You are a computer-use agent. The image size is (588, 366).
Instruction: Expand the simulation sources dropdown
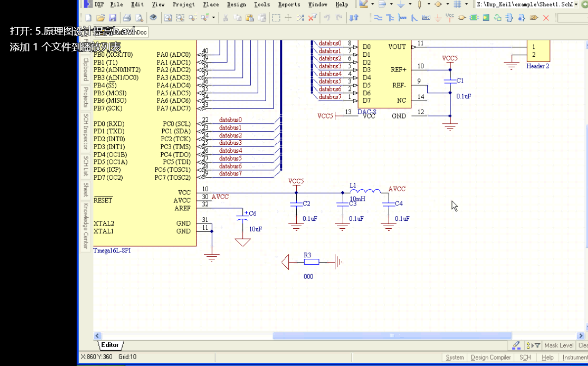click(x=448, y=4)
